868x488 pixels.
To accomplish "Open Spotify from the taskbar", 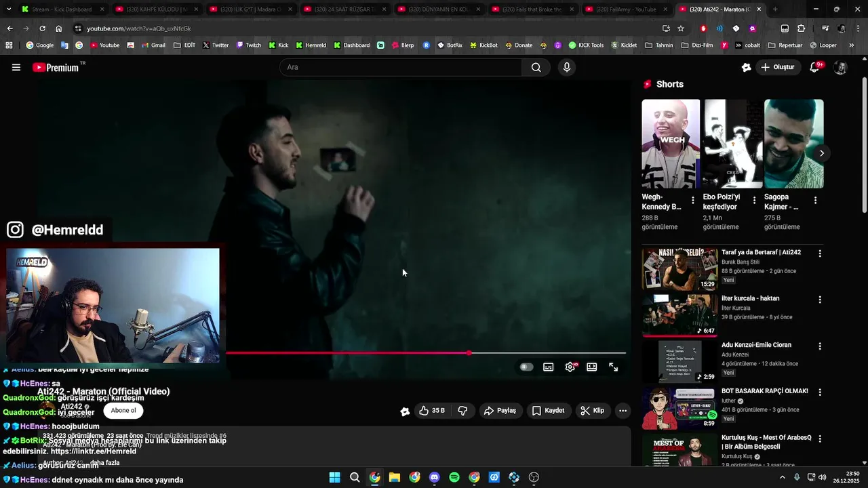I will pyautogui.click(x=454, y=477).
